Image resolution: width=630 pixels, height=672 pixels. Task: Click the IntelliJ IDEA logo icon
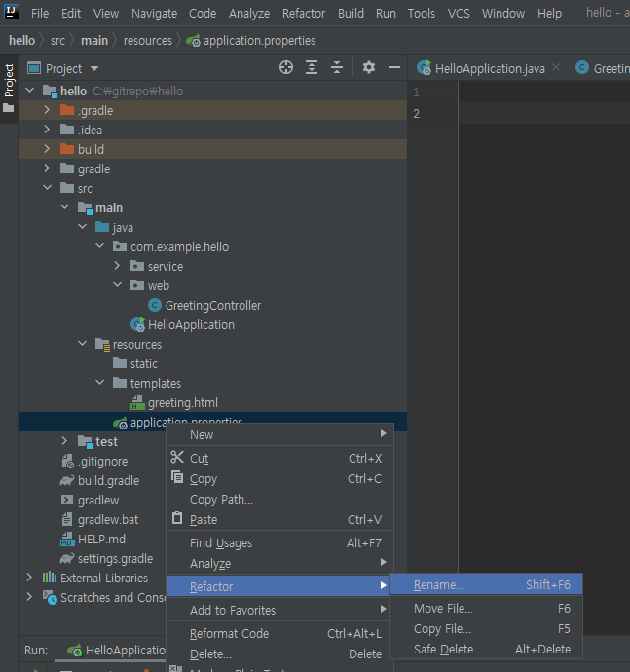[x=11, y=12]
